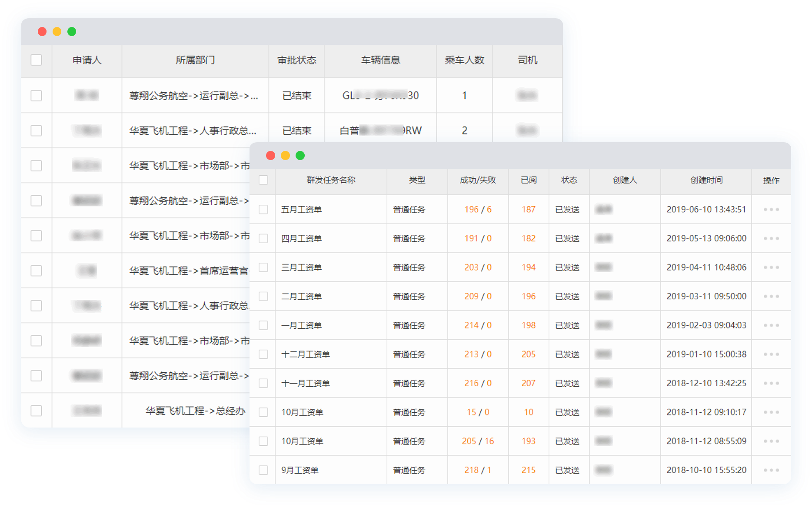
Task: Minimize back vehicle window with yellow dot
Action: click(57, 31)
